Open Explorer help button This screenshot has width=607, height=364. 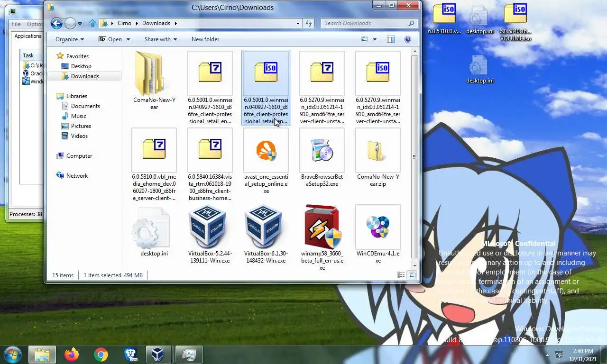[407, 39]
